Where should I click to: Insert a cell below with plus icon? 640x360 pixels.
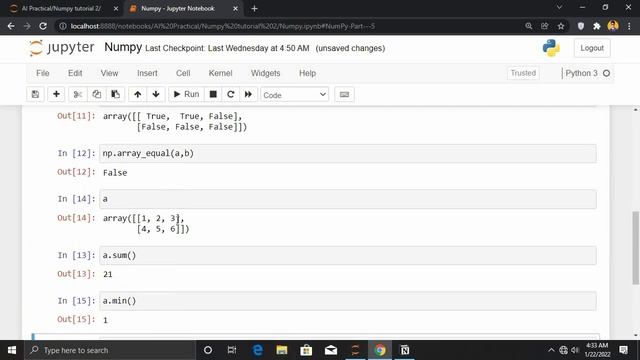[56, 94]
